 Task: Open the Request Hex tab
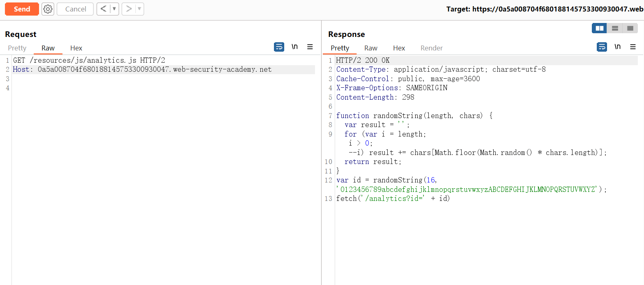tap(76, 48)
